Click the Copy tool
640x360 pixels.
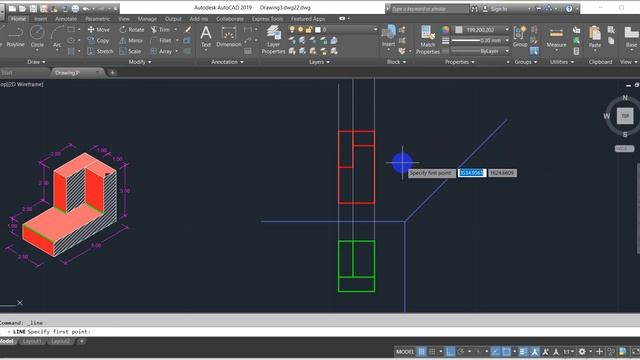pyautogui.click(x=98, y=40)
